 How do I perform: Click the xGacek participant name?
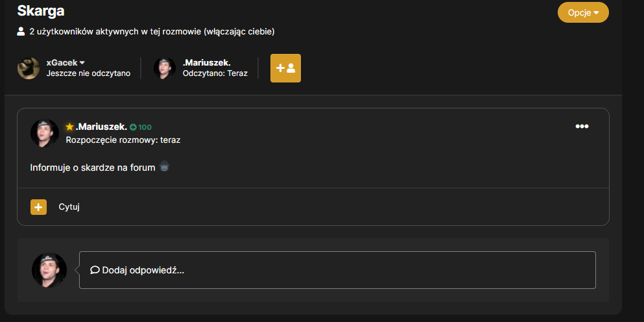[62, 62]
